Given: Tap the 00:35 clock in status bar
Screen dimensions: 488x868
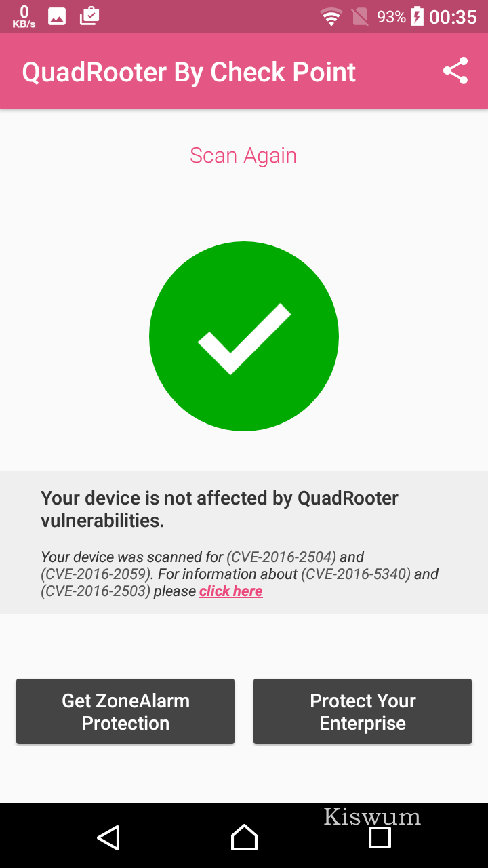Looking at the screenshot, I should click(x=453, y=17).
